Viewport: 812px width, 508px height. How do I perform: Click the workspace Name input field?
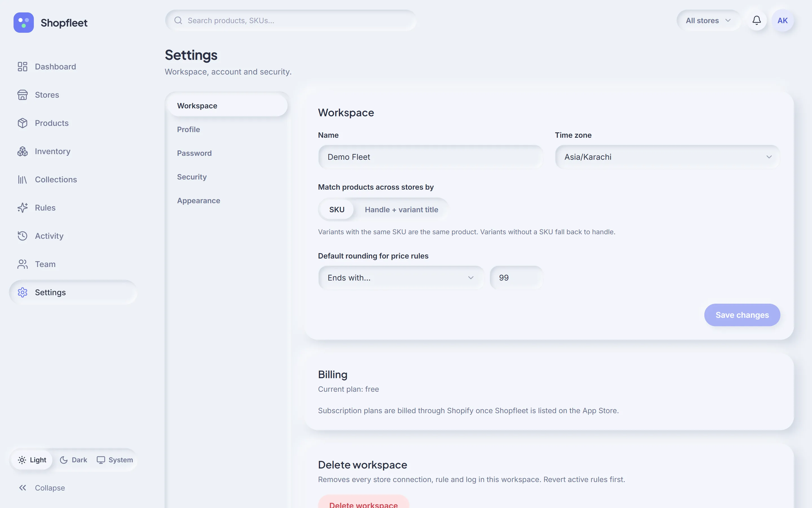pos(431,157)
